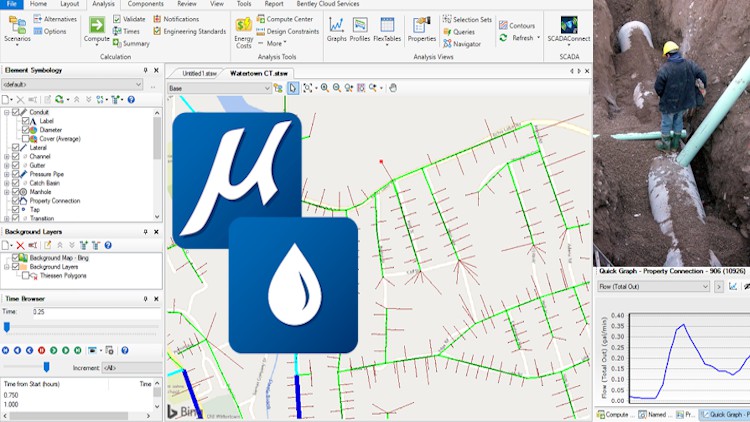Enable Thiessen Polygons checkbox
The image size is (750, 422).
(x=25, y=276)
